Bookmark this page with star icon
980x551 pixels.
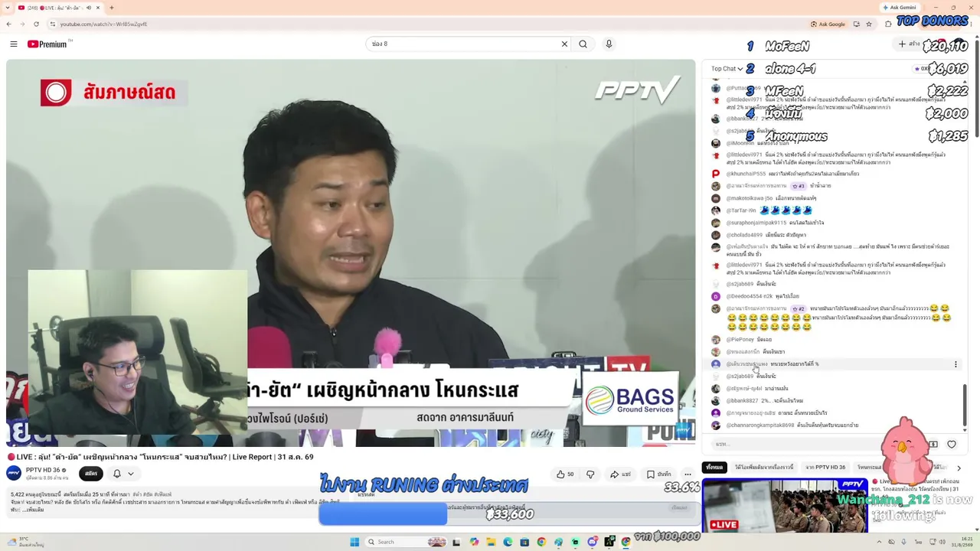coord(869,24)
